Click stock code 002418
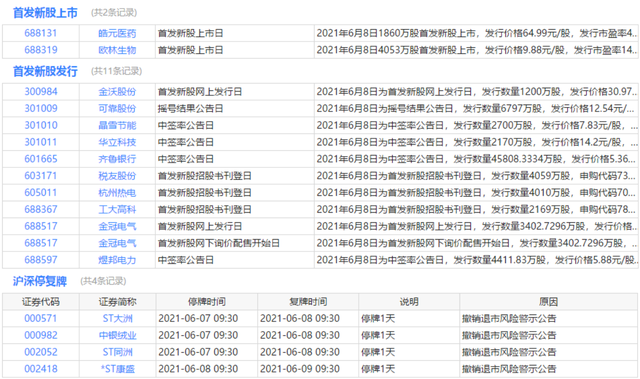This screenshot has height=379, width=640. tap(40, 369)
